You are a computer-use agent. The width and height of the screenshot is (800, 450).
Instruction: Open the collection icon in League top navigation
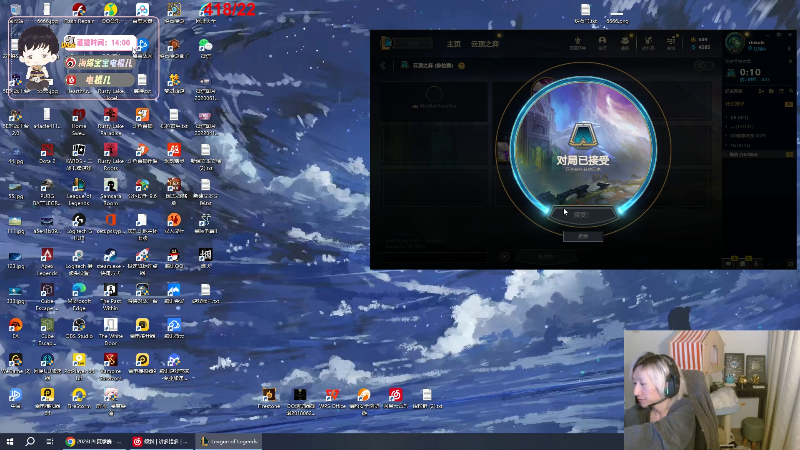click(625, 43)
